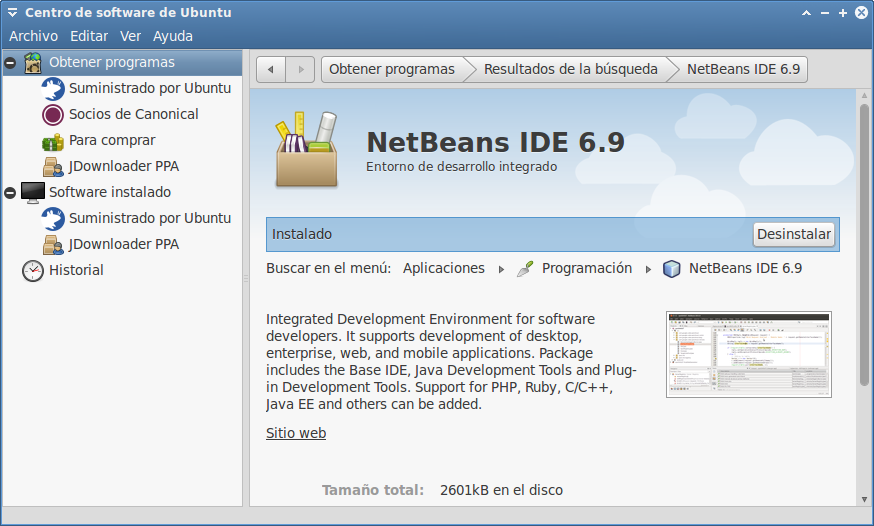Go forward with the right arrow button
The width and height of the screenshot is (874, 526).
[300, 70]
